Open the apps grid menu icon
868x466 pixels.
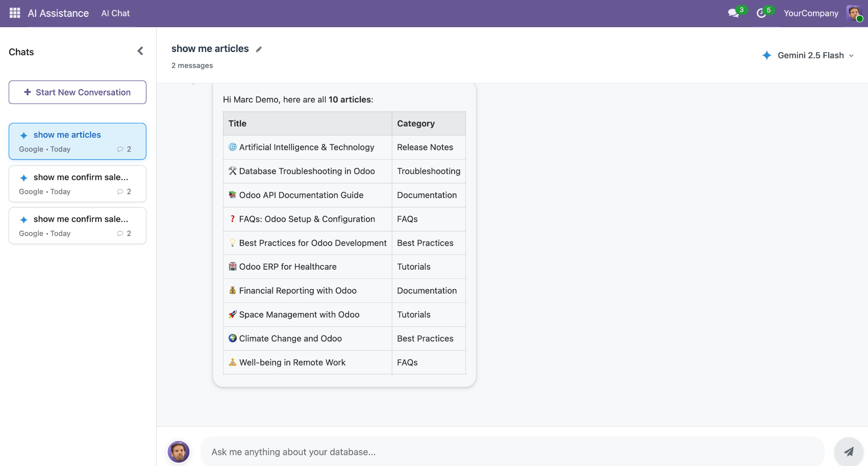click(x=15, y=13)
